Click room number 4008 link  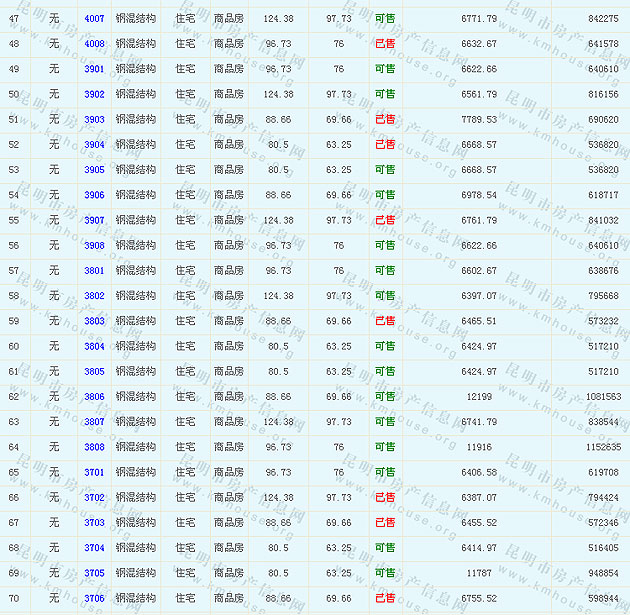tap(94, 44)
